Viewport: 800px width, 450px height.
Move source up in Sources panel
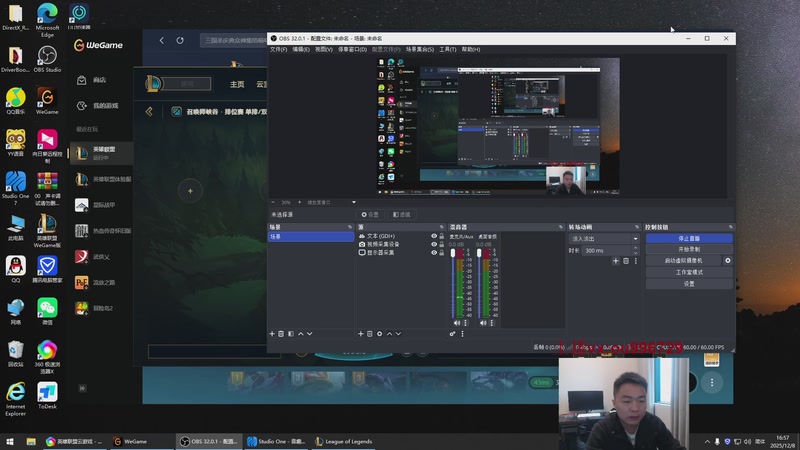[x=389, y=334]
